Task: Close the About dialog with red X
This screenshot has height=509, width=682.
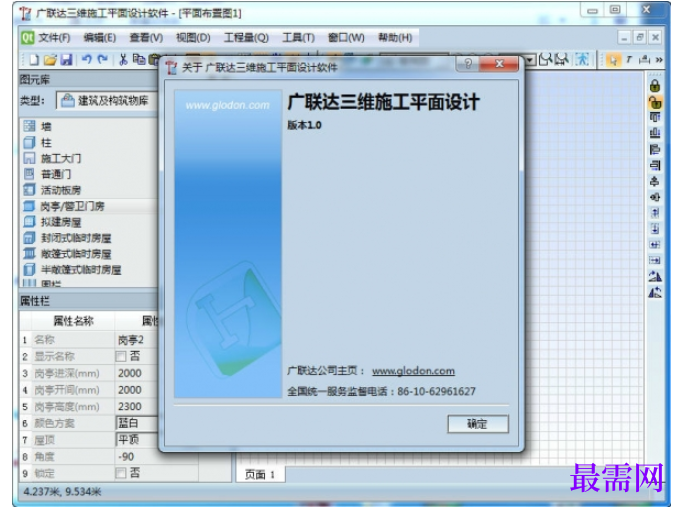Action: click(x=499, y=64)
